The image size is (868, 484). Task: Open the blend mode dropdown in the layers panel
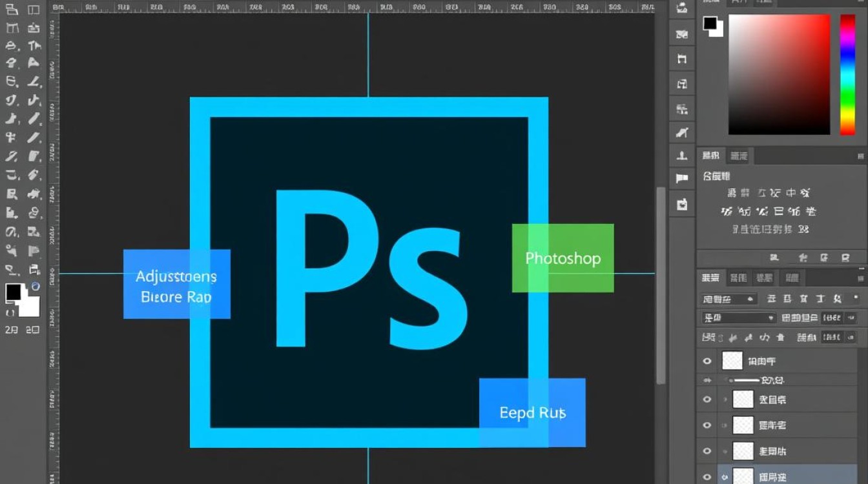(739, 318)
